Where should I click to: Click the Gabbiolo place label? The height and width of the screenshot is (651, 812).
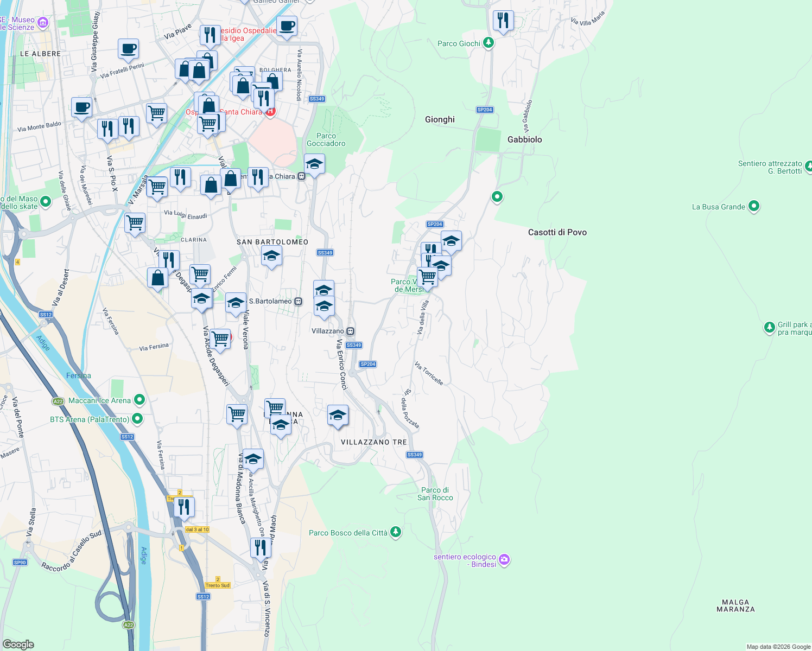point(524,139)
